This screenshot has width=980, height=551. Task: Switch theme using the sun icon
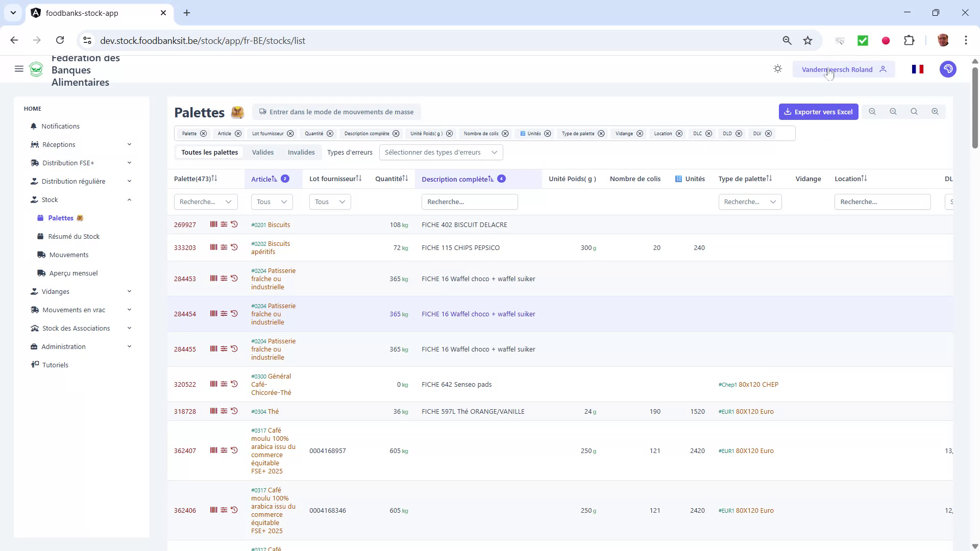point(777,69)
